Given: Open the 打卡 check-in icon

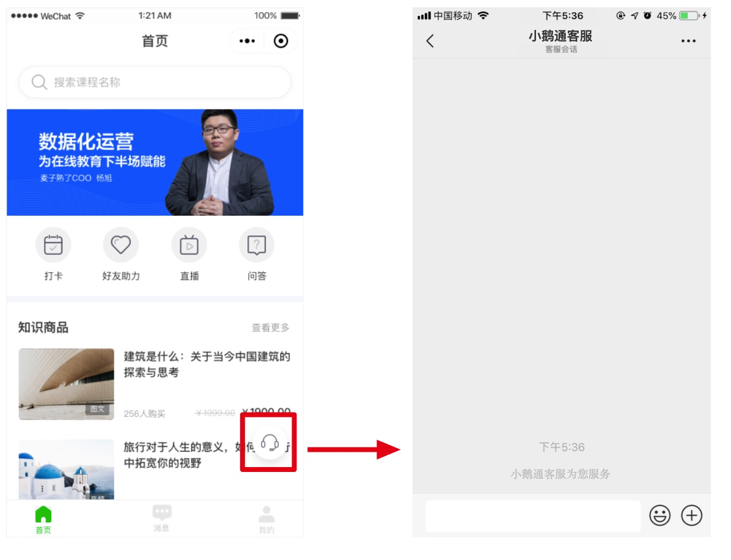Looking at the screenshot, I should click(x=53, y=245).
